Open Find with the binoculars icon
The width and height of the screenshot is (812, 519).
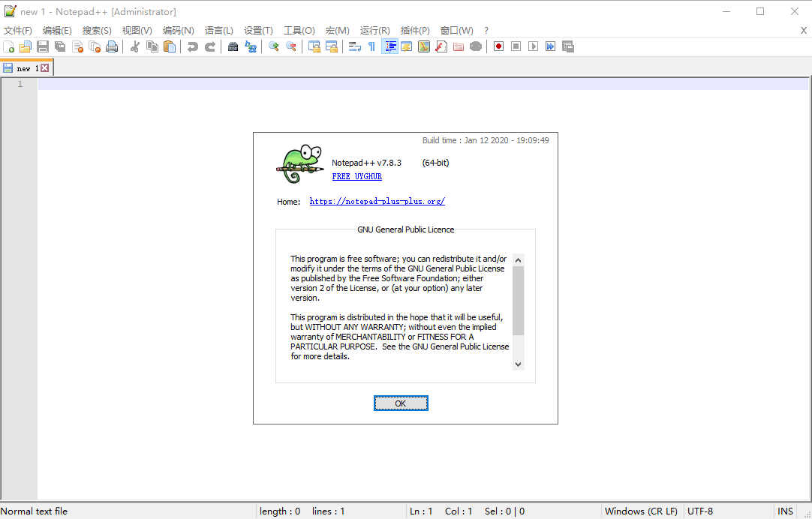point(233,46)
